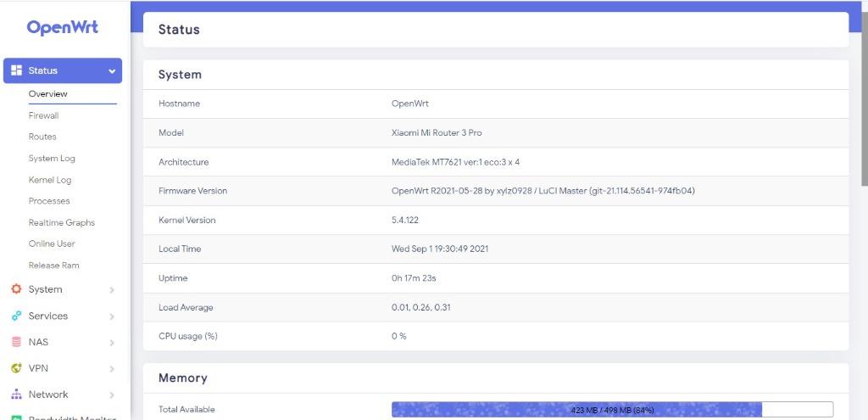
Task: Expand the Services submenu arrow
Action: [112, 316]
